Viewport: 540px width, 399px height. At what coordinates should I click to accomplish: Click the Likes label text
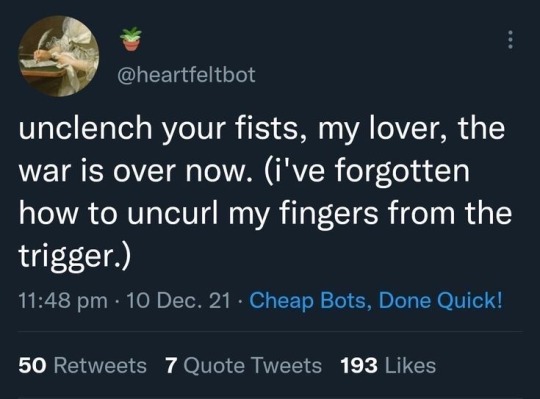point(411,365)
